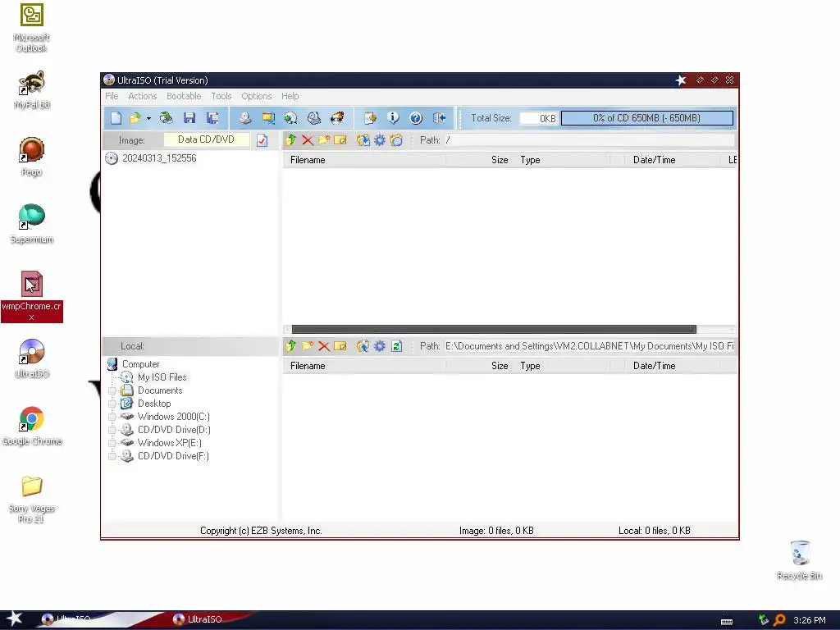Click the 0% of CD 650MB capacity bar
Image resolution: width=840 pixels, height=630 pixels.
pyautogui.click(x=646, y=118)
